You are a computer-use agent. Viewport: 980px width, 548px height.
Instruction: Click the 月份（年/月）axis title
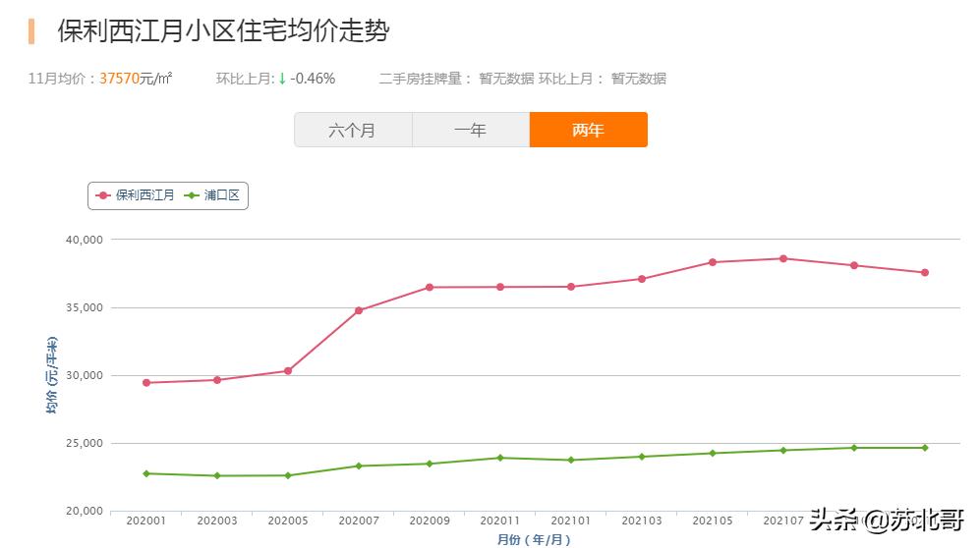(535, 539)
